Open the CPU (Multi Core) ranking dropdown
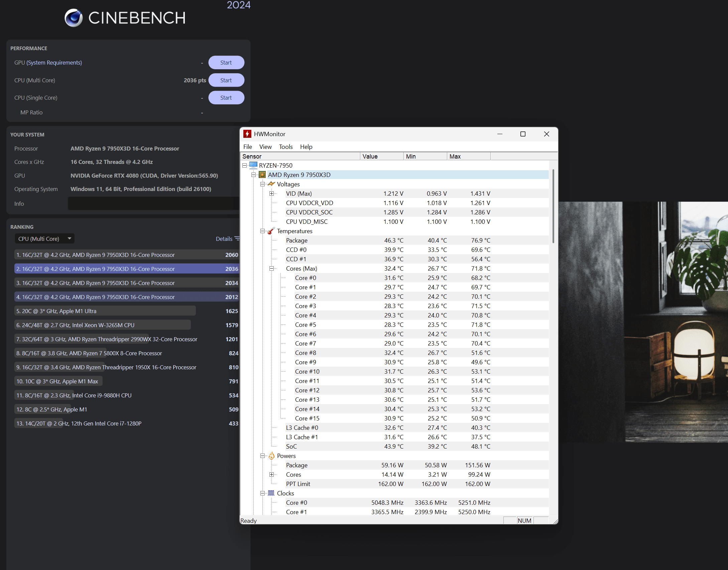This screenshot has height=570, width=728. tap(44, 239)
